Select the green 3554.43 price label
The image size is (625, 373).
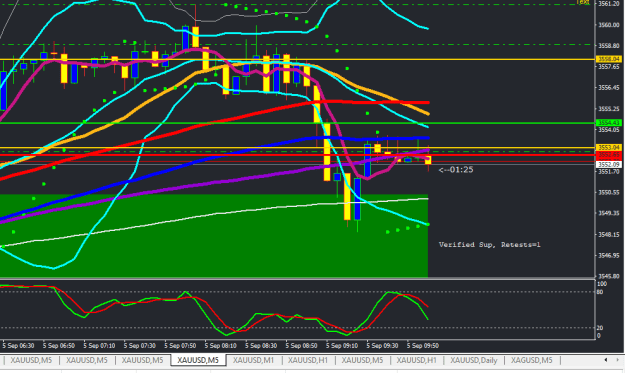pos(609,123)
